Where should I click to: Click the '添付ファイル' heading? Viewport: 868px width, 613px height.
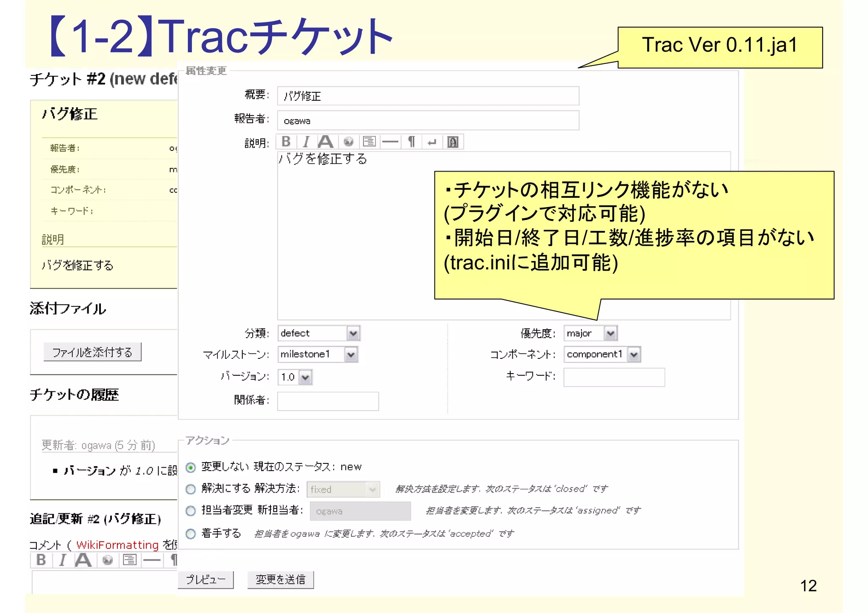tap(68, 308)
